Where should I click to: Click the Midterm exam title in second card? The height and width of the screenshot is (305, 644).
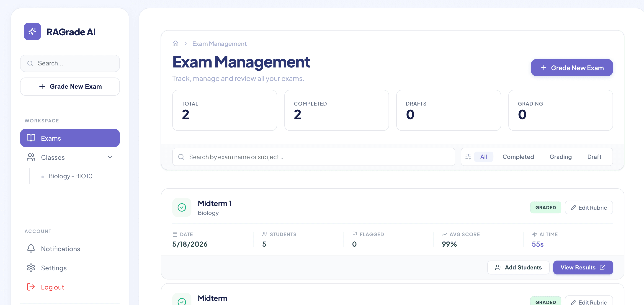212,298
